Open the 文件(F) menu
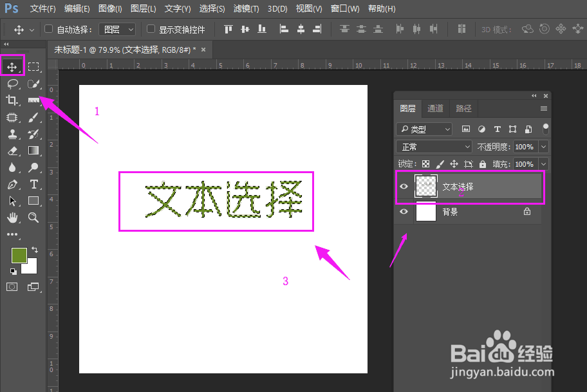The image size is (587, 392). (x=42, y=8)
